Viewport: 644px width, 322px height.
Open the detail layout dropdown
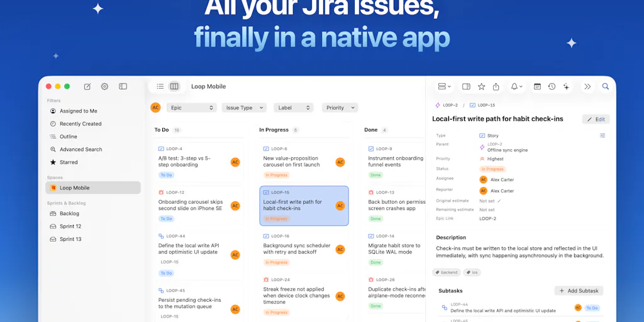point(445,86)
